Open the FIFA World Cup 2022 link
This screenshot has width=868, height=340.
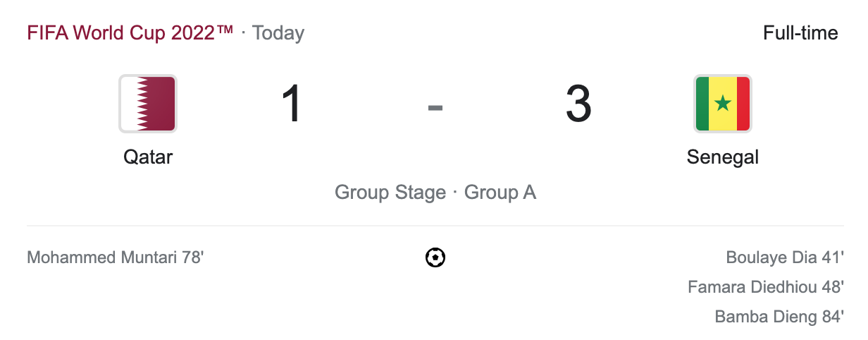point(130,33)
